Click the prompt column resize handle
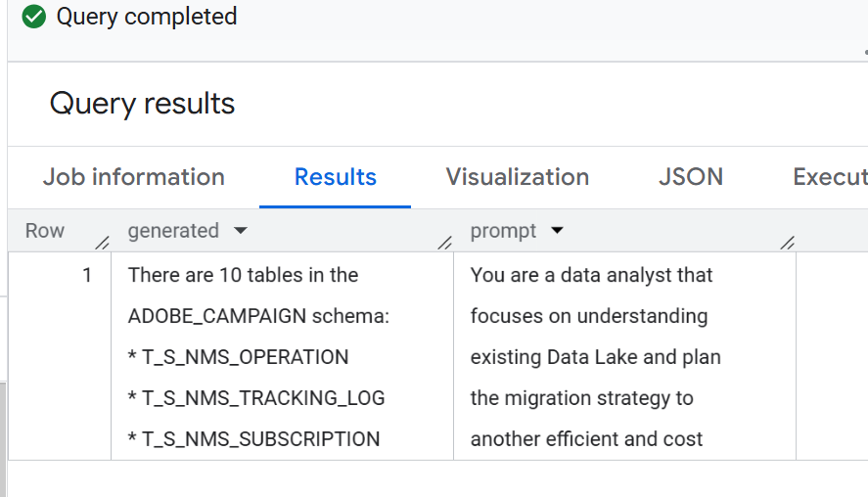868x497 pixels. pos(788,243)
